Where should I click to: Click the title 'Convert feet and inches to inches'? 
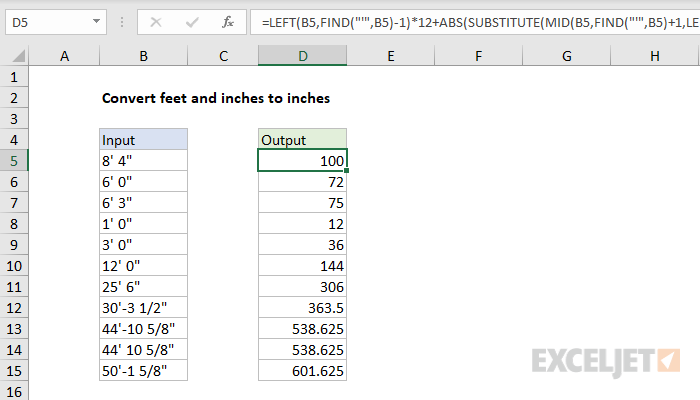click(x=216, y=98)
